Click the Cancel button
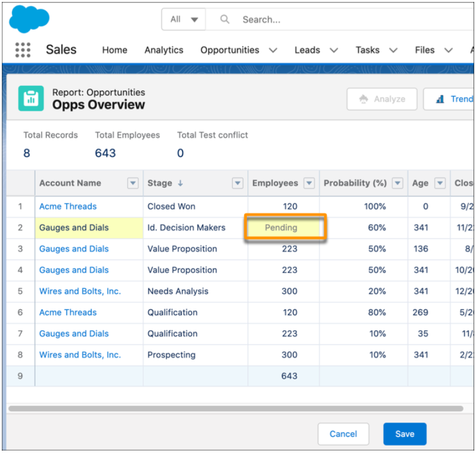 343,434
